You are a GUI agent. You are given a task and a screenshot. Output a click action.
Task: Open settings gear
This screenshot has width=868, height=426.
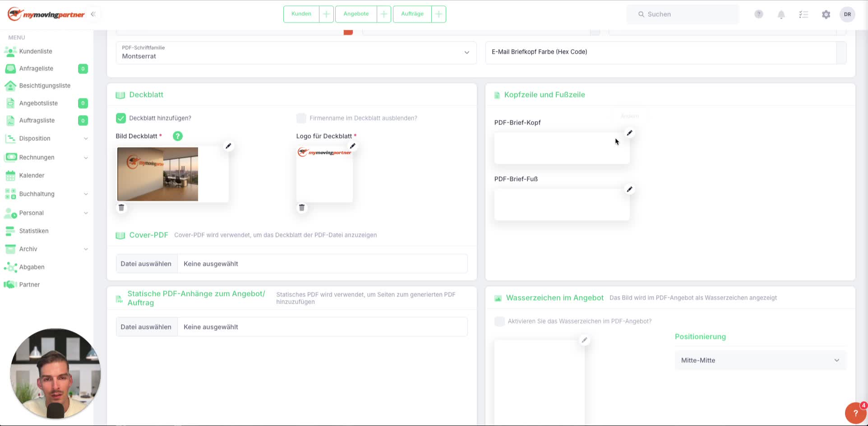826,14
